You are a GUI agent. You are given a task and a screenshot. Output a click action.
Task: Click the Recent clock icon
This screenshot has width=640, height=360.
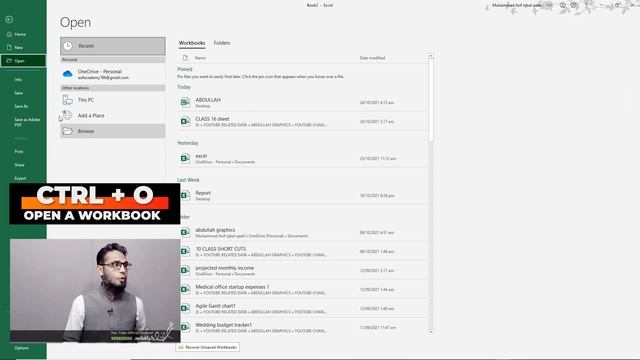68,46
